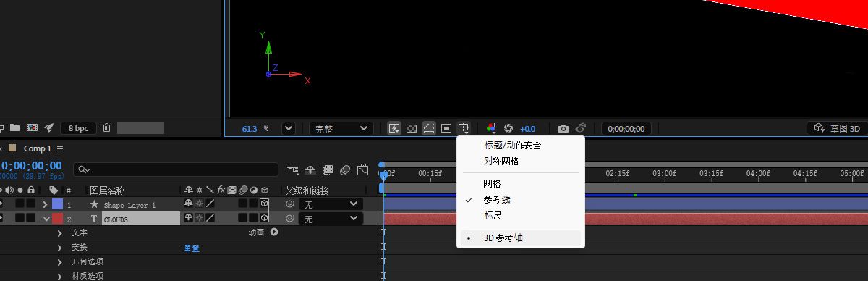Screen dimensions: 868x281
Task: Open the new folder icon in Project panel
Action: [x=14, y=128]
